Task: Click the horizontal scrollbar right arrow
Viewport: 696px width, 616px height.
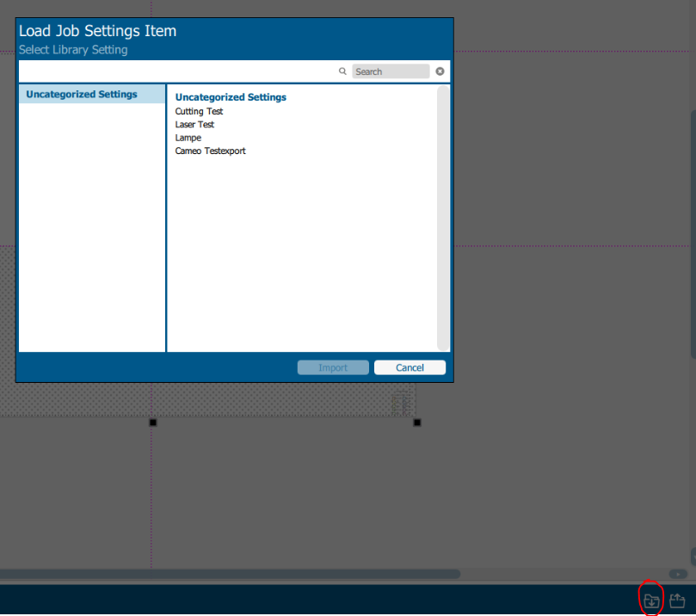Action: click(x=678, y=575)
